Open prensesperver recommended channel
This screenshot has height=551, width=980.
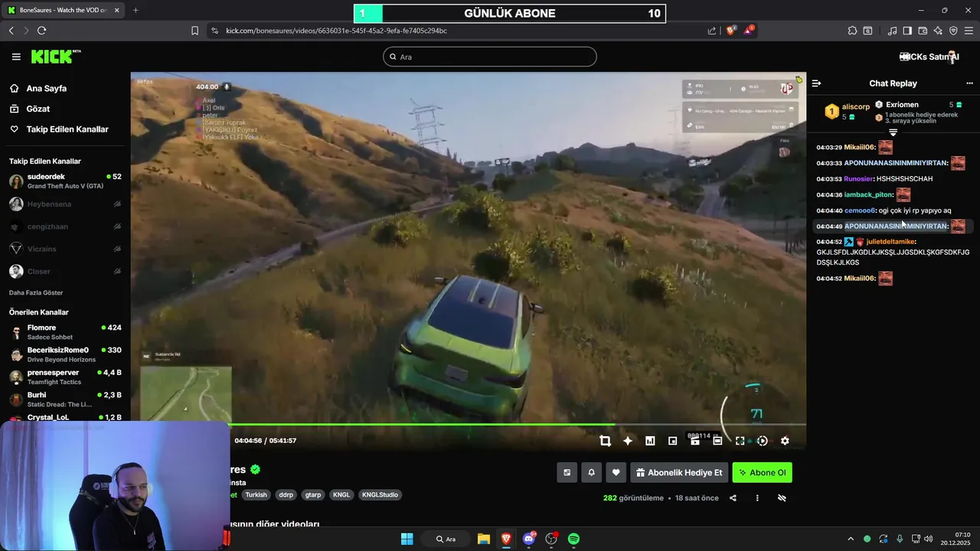pyautogui.click(x=64, y=377)
